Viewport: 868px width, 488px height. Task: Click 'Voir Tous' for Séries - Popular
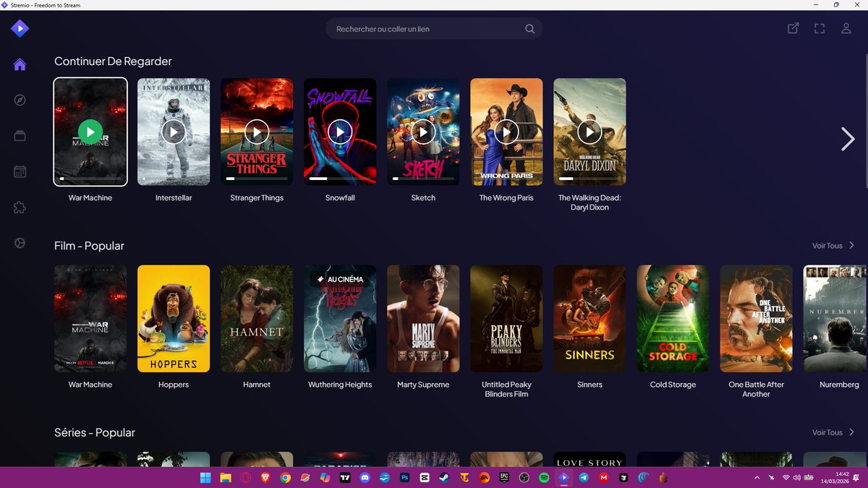pos(827,432)
